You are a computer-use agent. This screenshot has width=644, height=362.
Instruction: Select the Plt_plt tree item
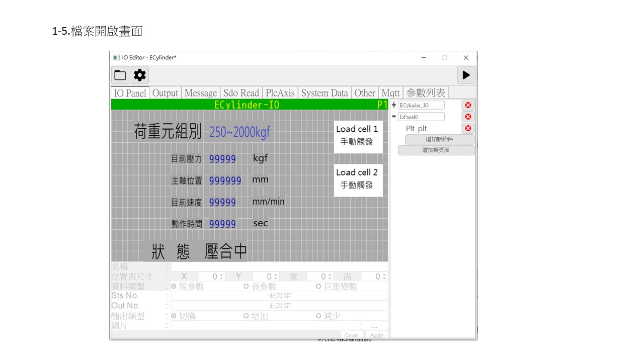(x=416, y=129)
